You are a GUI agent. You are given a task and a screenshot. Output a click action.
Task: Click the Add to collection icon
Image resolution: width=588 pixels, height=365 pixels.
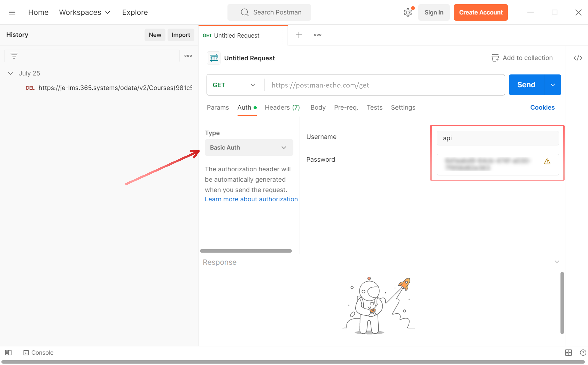(495, 58)
